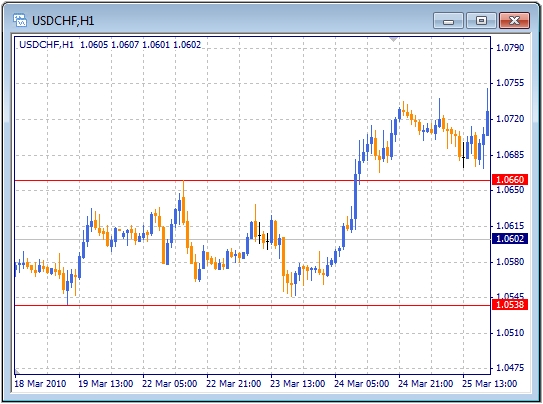Click the USDCHF,H1 OHLC info text
This screenshot has height=404, width=543.
[x=110, y=45]
